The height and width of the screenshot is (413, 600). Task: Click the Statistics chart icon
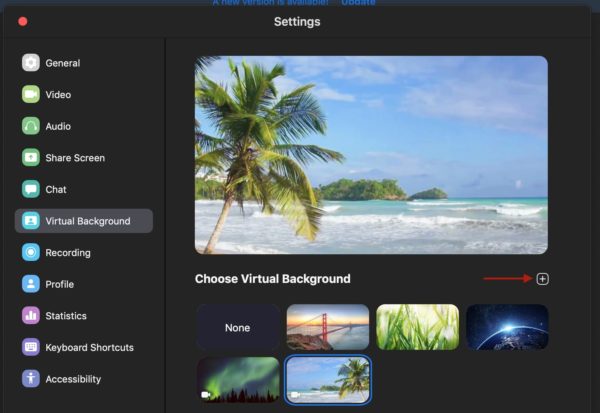(31, 316)
